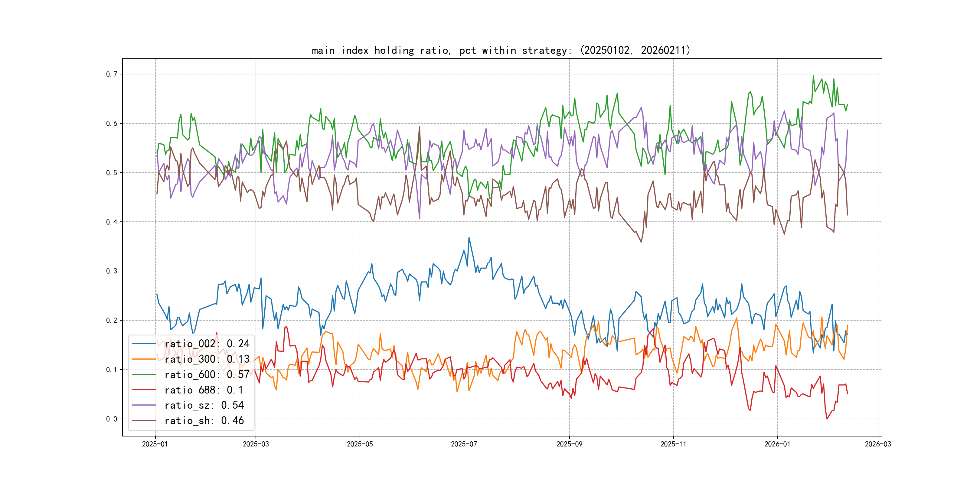Select the 'ratio_688: 0.1' legend label
Image resolution: width=980 pixels, height=490 pixels.
[x=204, y=390]
